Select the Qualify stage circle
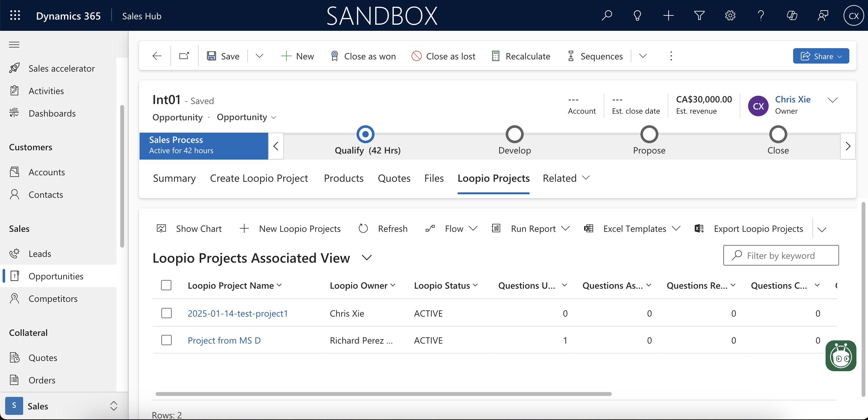 (x=365, y=134)
